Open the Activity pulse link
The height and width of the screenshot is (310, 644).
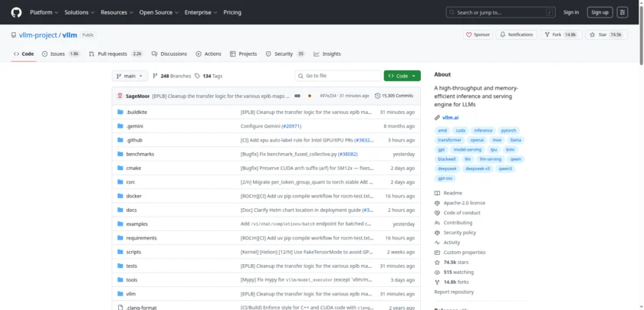(447, 243)
